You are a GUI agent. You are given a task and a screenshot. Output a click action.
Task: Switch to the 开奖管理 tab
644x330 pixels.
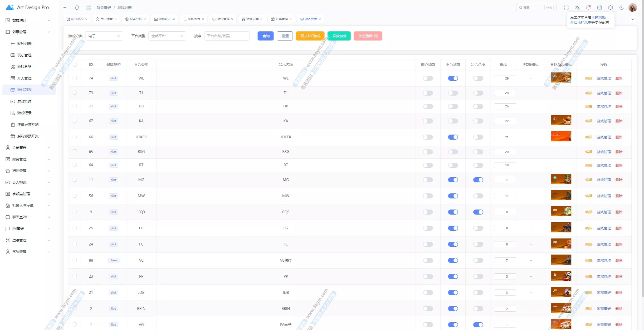click(x=281, y=19)
